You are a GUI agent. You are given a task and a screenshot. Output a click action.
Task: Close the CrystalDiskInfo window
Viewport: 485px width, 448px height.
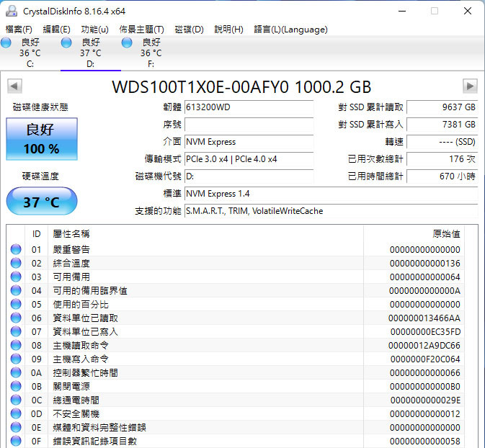coord(468,11)
